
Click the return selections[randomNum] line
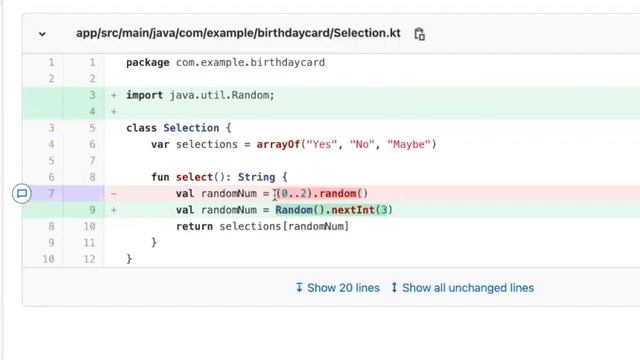(262, 226)
